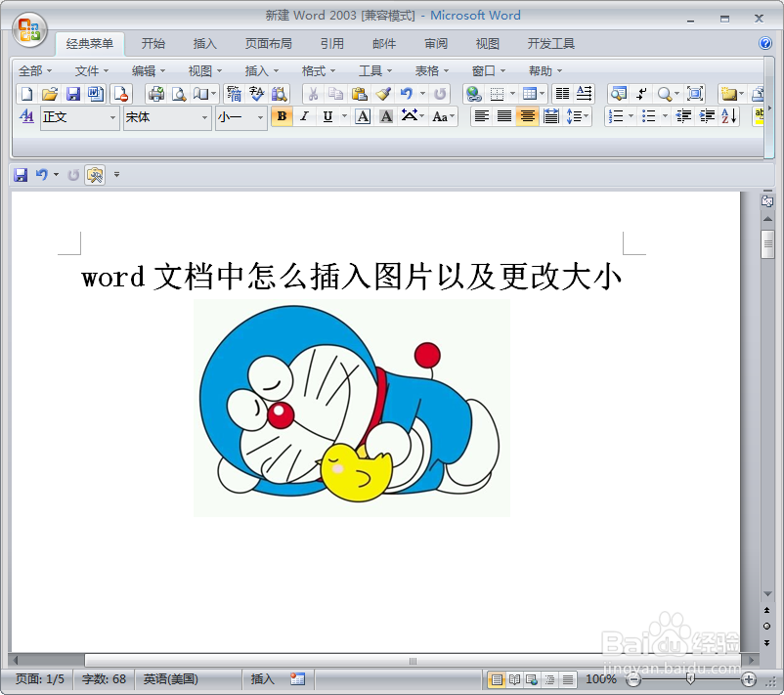Image resolution: width=784 pixels, height=695 pixels.
Task: Open a file with the folder icon
Action: coord(50,94)
